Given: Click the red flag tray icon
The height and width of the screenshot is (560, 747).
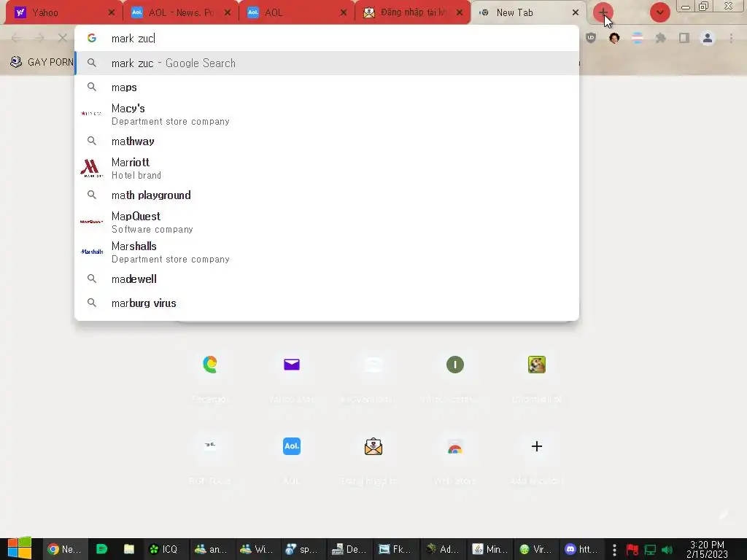Looking at the screenshot, I should (x=632, y=550).
